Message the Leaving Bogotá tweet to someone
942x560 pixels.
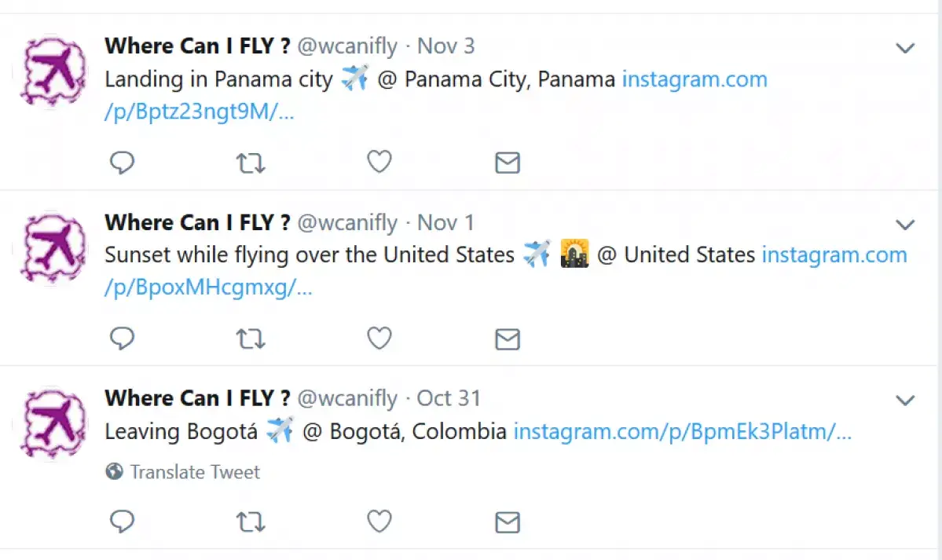(x=508, y=522)
